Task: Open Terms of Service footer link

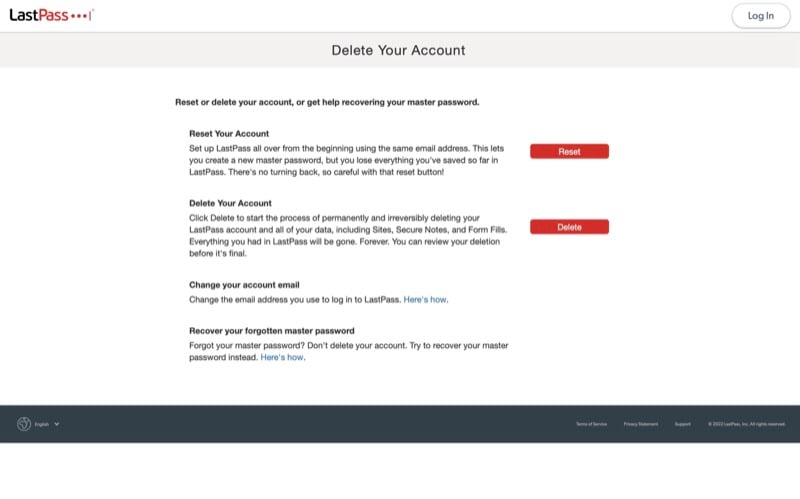Action: (x=591, y=424)
